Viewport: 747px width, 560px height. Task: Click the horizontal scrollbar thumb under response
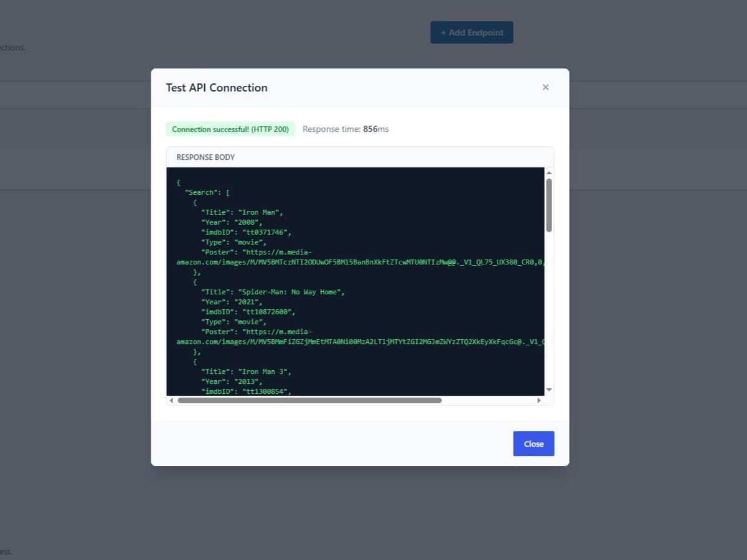click(x=309, y=401)
